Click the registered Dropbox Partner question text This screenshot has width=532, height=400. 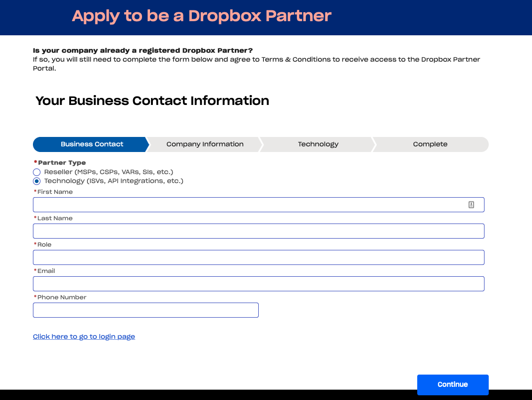point(143,50)
